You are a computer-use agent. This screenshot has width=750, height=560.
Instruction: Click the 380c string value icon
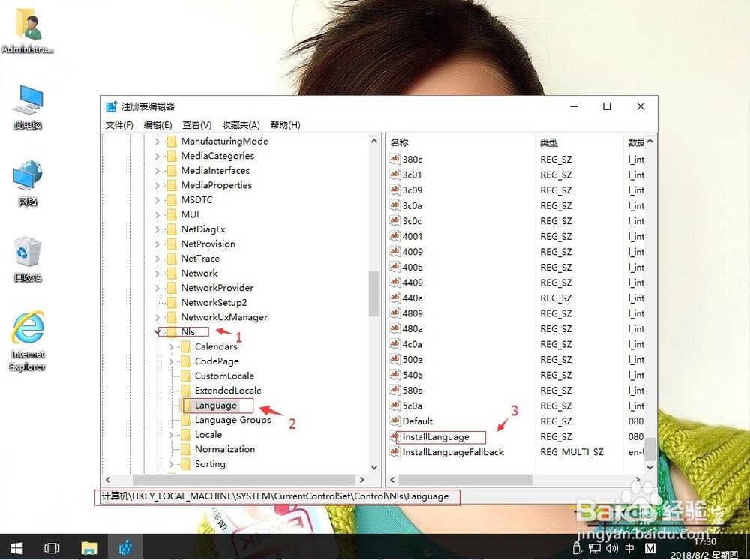click(x=394, y=159)
